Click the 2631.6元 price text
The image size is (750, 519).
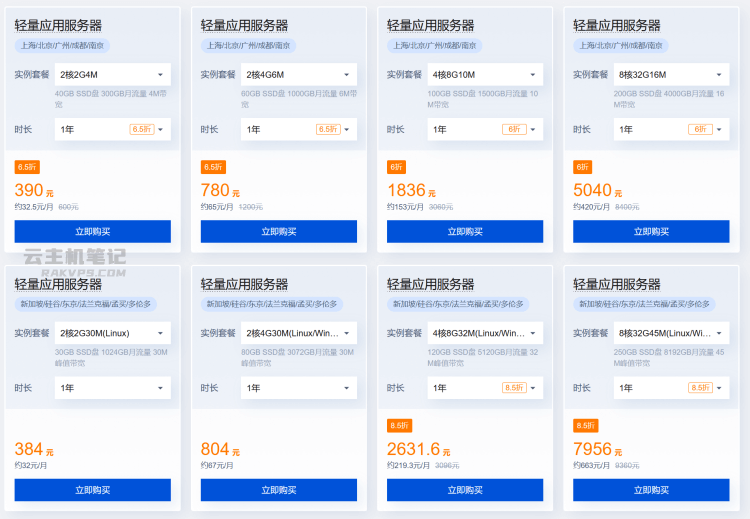(419, 449)
